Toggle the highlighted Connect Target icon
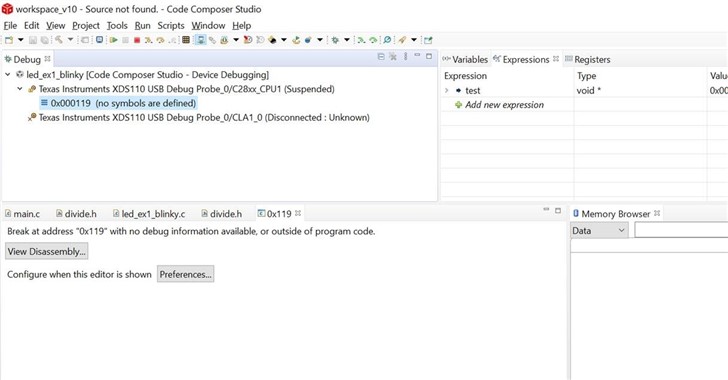 201,40
